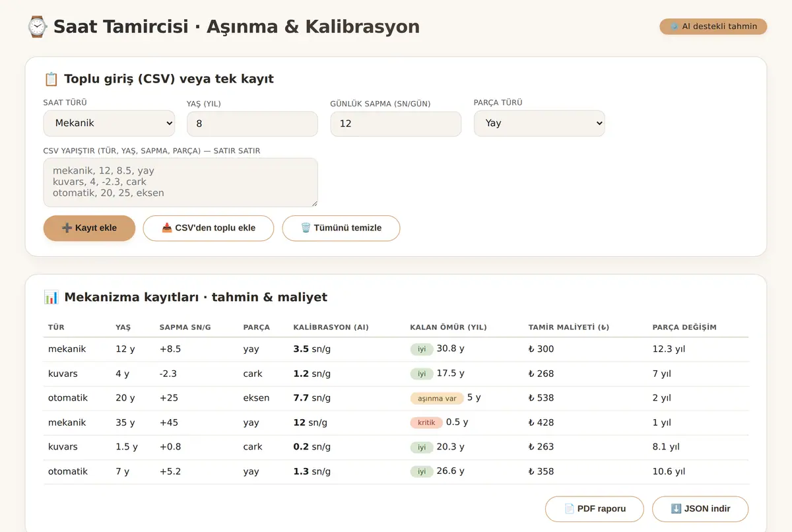Select the ₺ 300 repair cost
The image size is (792, 532).
(541, 349)
